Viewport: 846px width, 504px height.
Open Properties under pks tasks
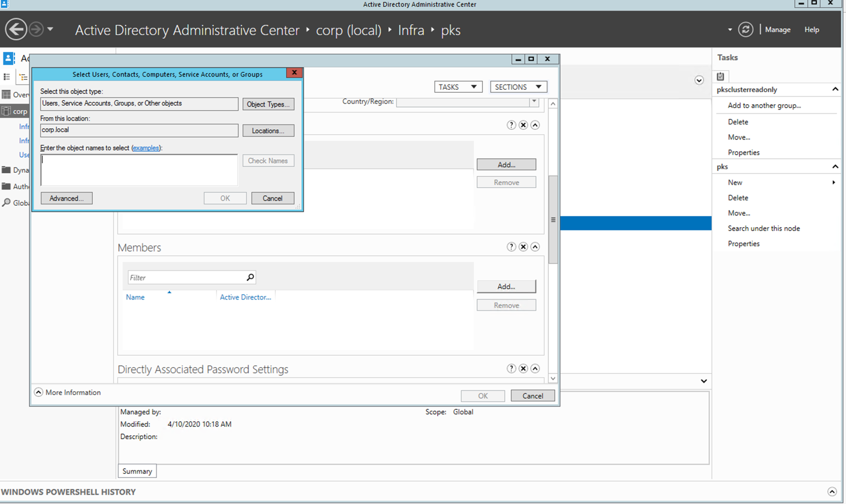point(743,244)
